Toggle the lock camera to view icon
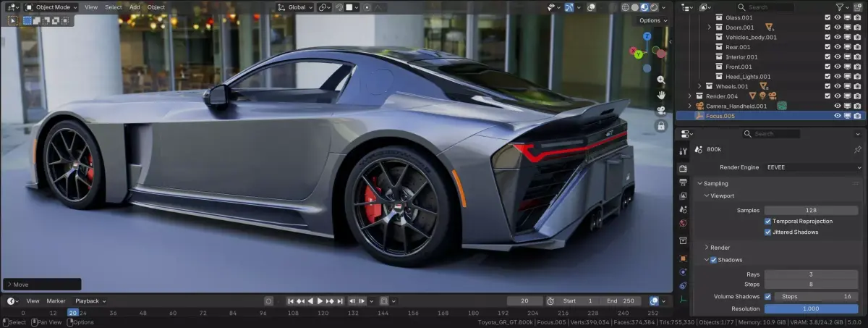 [x=660, y=126]
